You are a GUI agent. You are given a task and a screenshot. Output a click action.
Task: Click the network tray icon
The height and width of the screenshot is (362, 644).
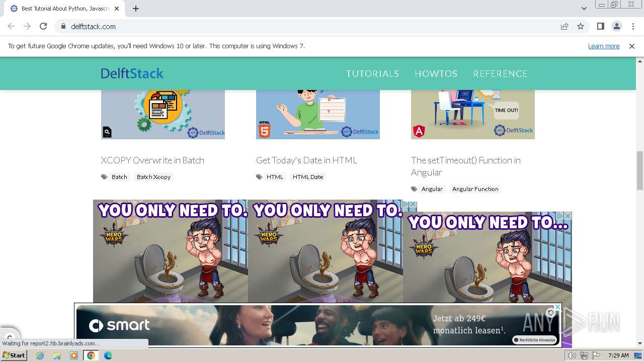[x=584, y=355]
